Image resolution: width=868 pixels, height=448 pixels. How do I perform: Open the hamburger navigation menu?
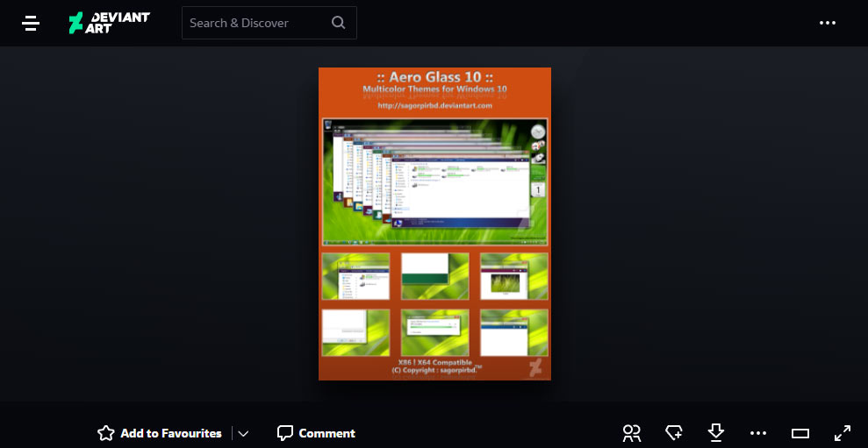coord(31,23)
